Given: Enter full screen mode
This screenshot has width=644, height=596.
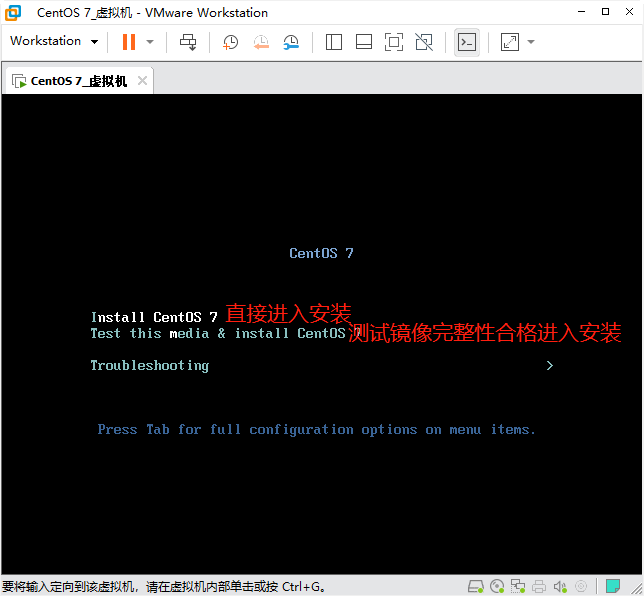Looking at the screenshot, I should tap(394, 42).
